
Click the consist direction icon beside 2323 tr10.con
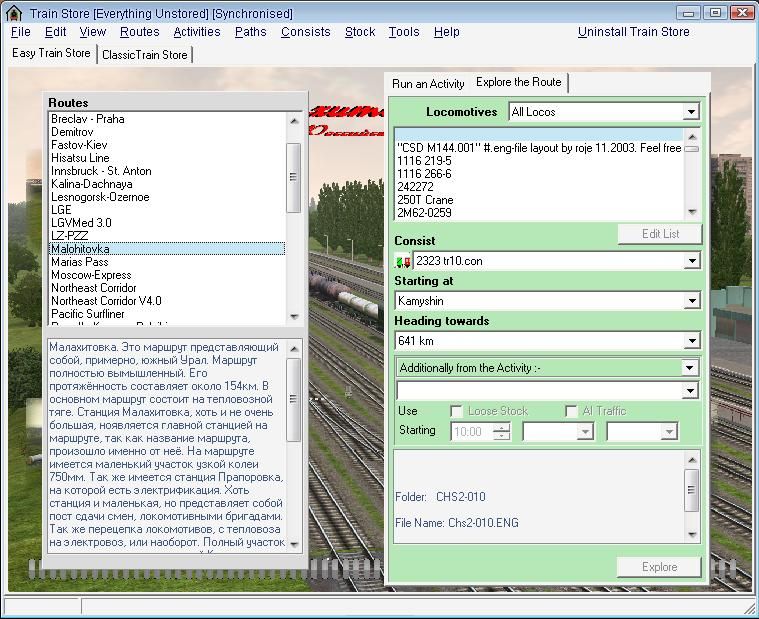point(404,261)
